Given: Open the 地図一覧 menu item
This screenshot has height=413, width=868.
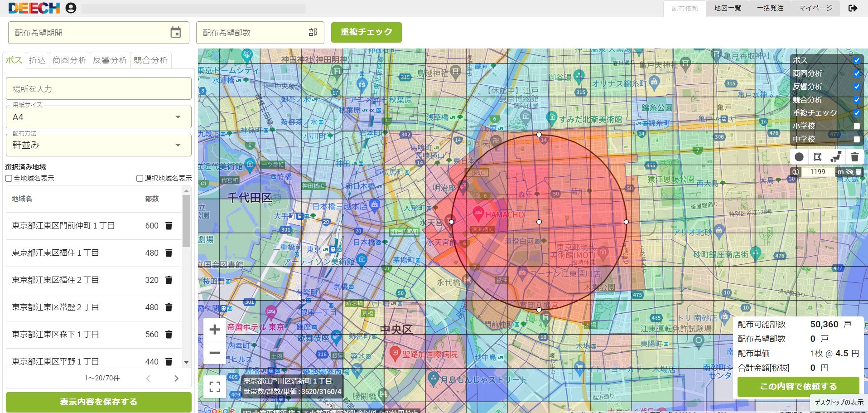Looking at the screenshot, I should (x=728, y=8).
